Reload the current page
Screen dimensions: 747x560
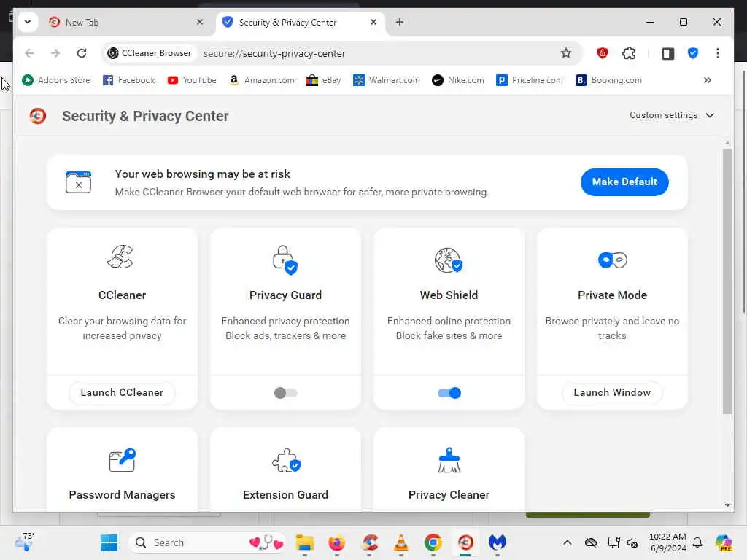tap(82, 53)
